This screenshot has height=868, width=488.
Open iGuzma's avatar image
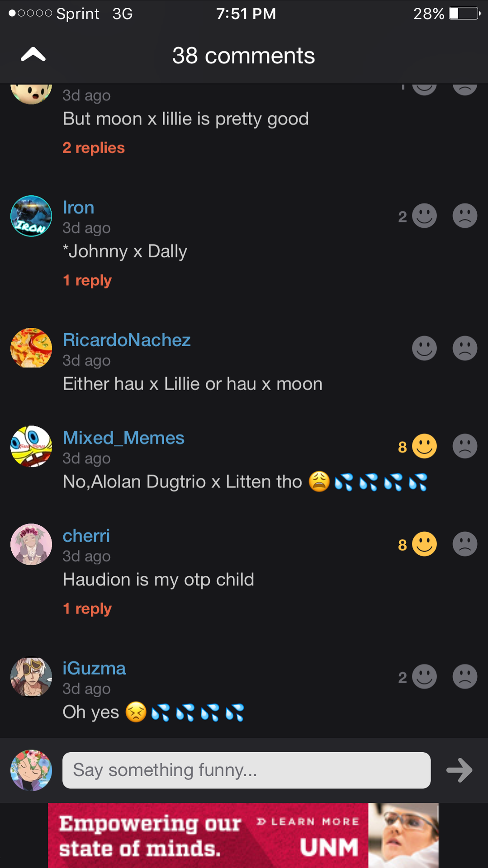(31, 677)
